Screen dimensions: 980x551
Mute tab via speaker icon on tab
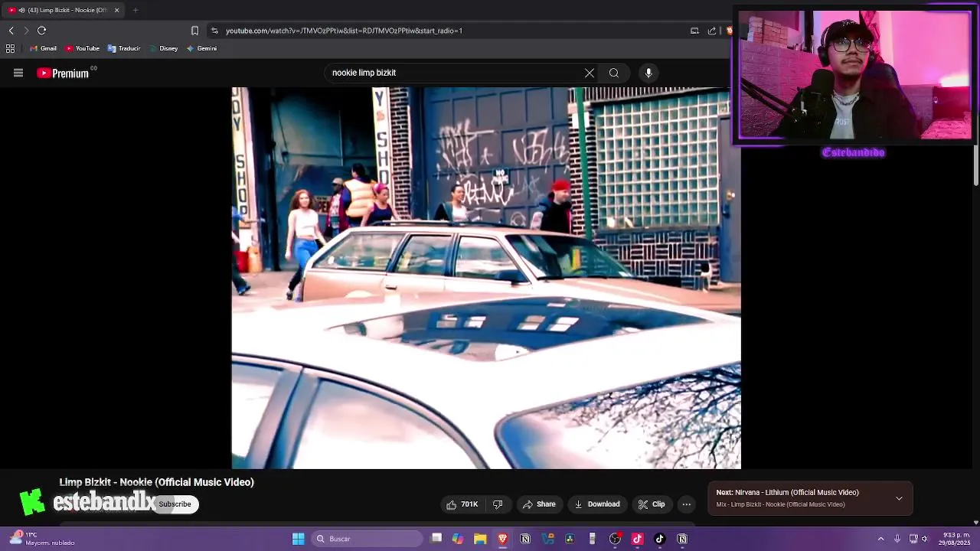pyautogui.click(x=21, y=10)
